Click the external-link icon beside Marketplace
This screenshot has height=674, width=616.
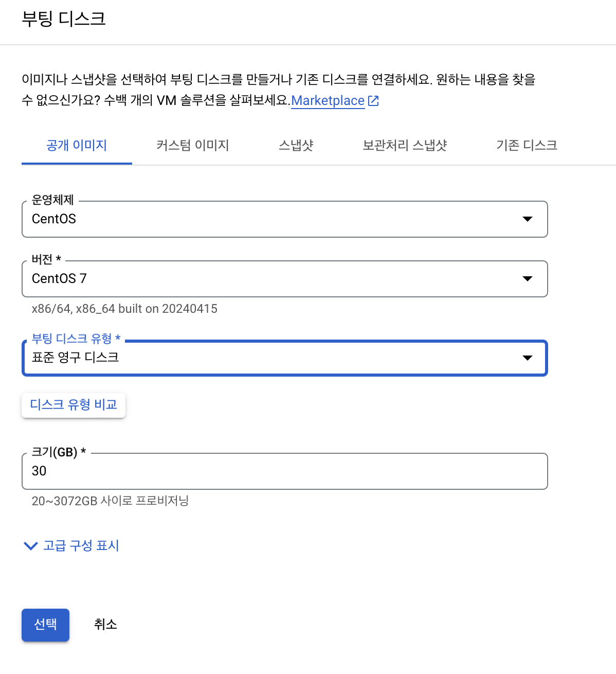pos(374,101)
